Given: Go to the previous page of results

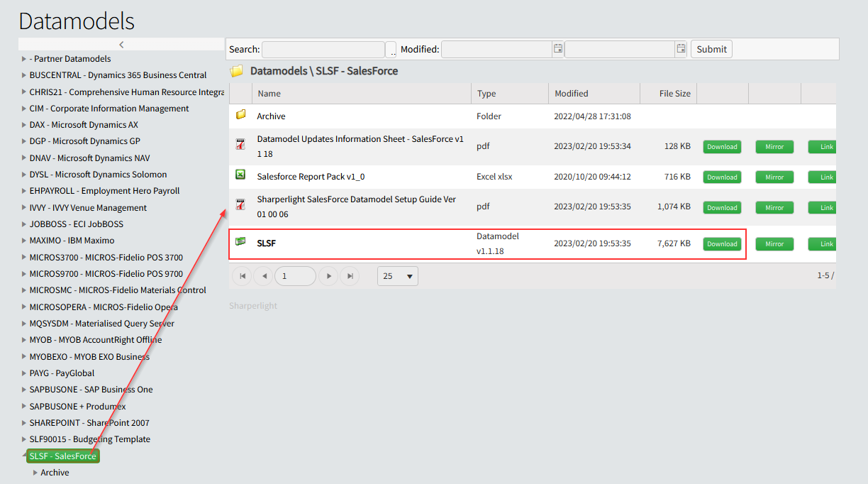Looking at the screenshot, I should [x=263, y=275].
